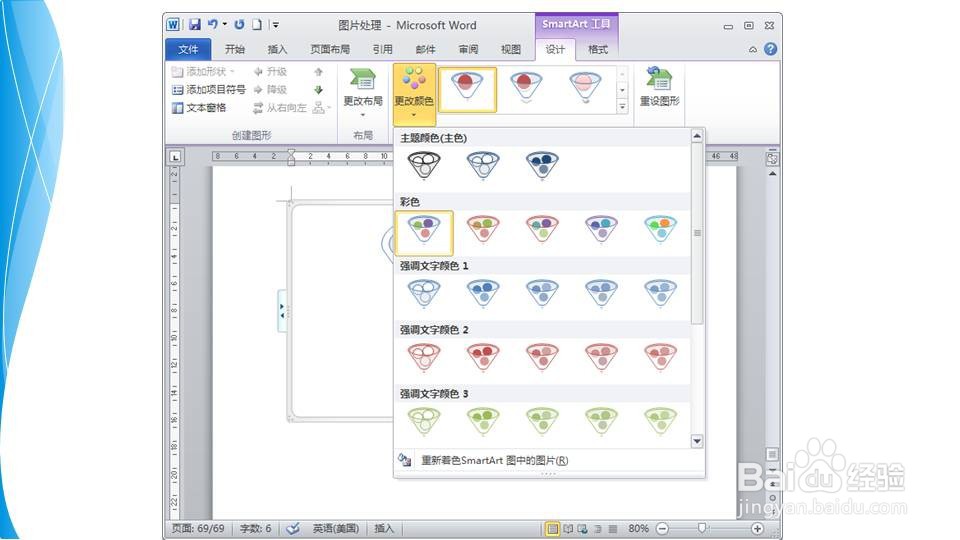Expand the SmartArt styles gallery More arrow
Image resolution: width=960 pixels, height=540 pixels.
(623, 107)
